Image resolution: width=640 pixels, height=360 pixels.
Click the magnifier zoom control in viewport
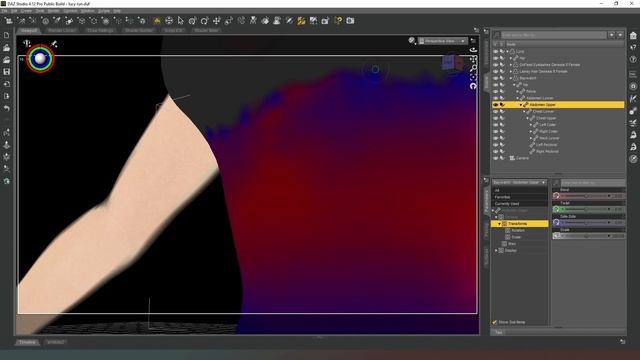pyautogui.click(x=473, y=68)
